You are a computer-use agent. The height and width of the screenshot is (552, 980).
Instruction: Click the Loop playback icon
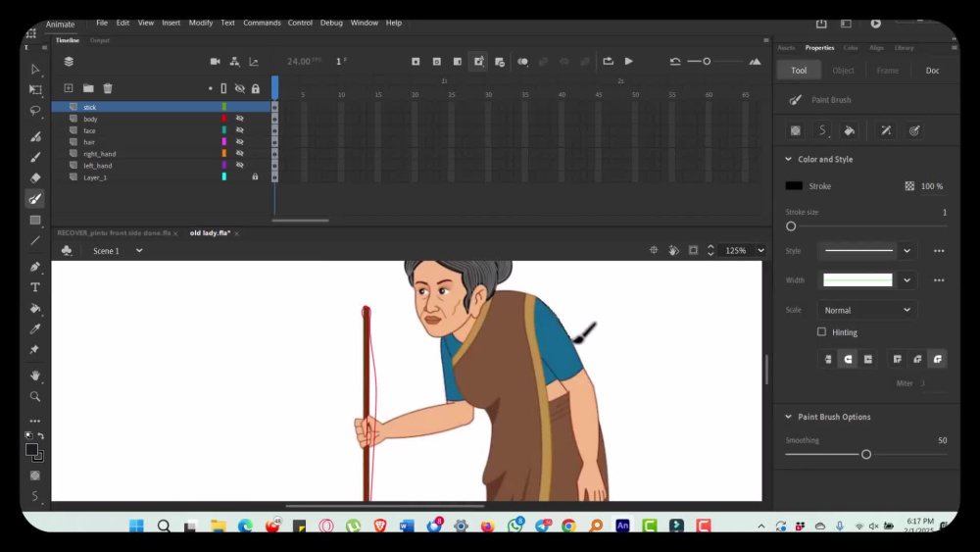coord(608,61)
